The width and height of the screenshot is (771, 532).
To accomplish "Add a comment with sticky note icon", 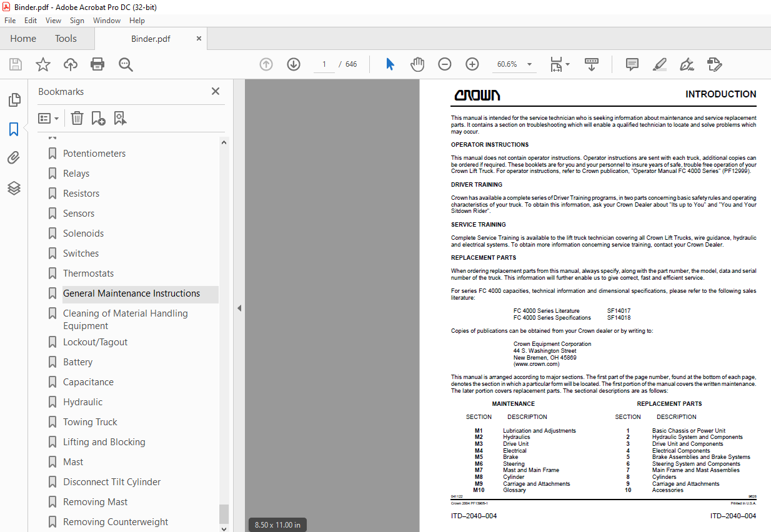I will click(x=632, y=64).
